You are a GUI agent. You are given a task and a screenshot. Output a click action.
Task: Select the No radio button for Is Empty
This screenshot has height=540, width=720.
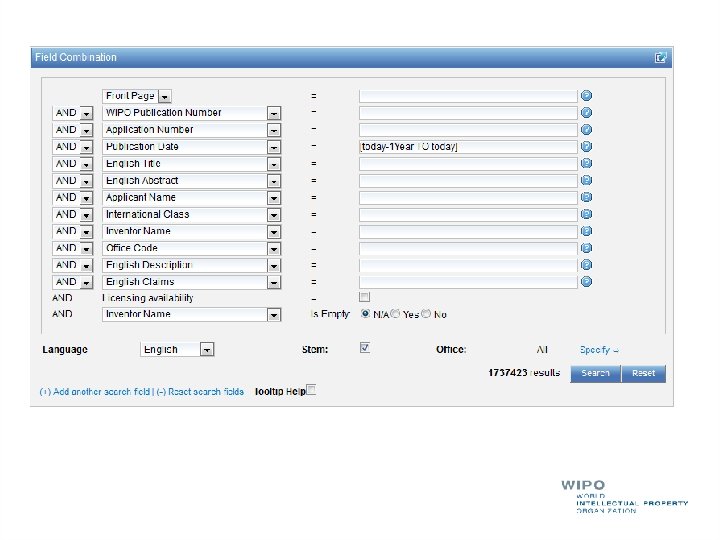click(x=426, y=314)
